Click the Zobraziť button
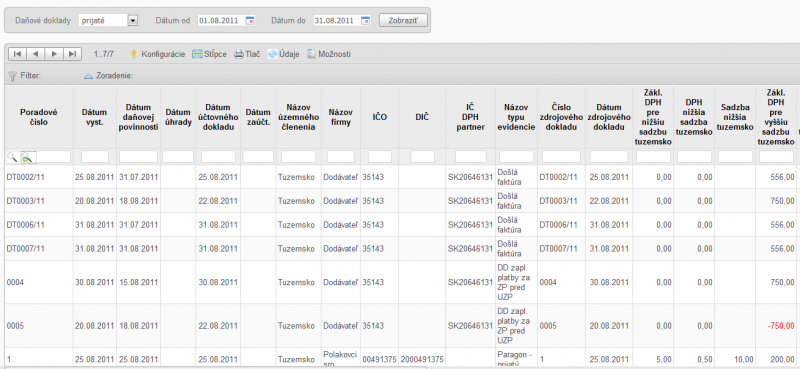 click(x=403, y=20)
